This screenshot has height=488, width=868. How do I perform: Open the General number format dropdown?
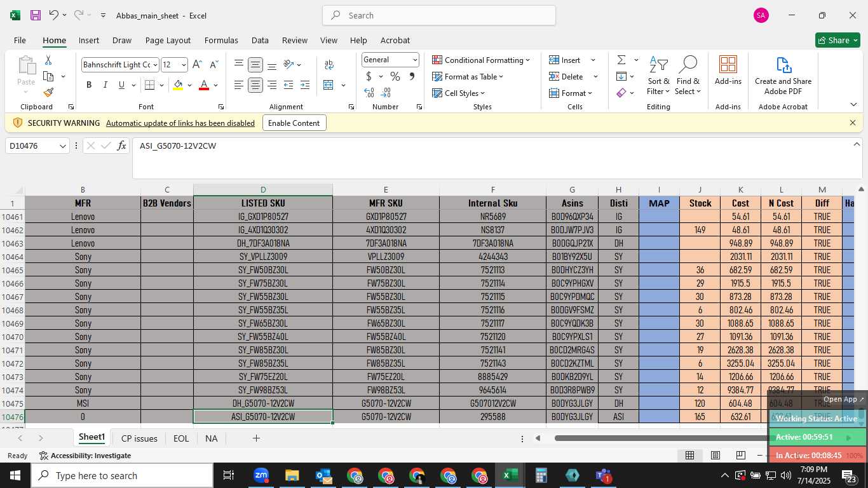415,60
